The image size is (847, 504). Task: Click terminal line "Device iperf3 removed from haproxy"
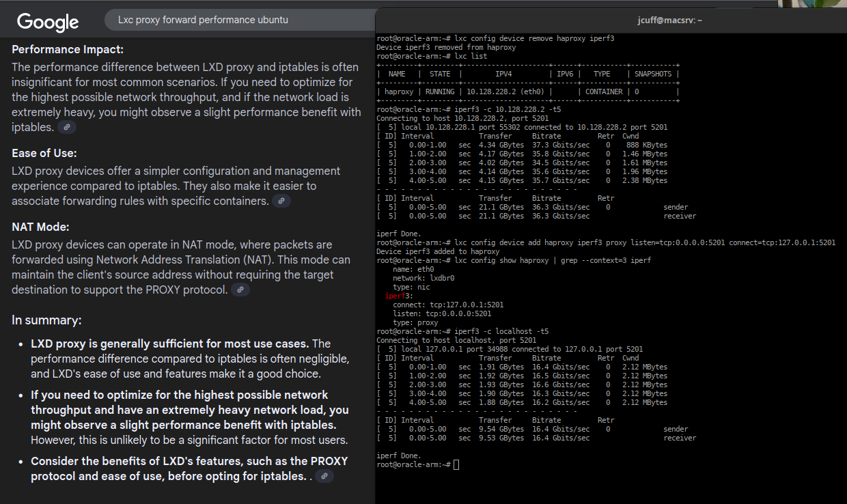pyautogui.click(x=446, y=47)
